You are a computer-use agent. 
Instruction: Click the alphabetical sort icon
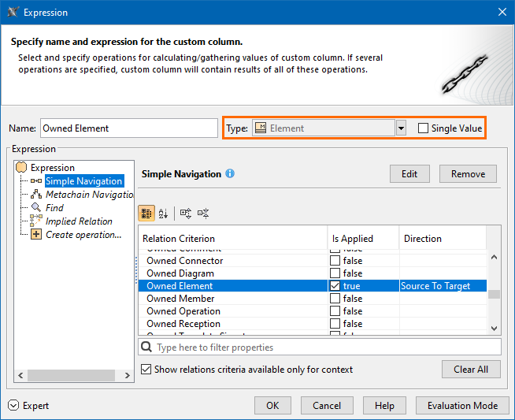point(164,213)
